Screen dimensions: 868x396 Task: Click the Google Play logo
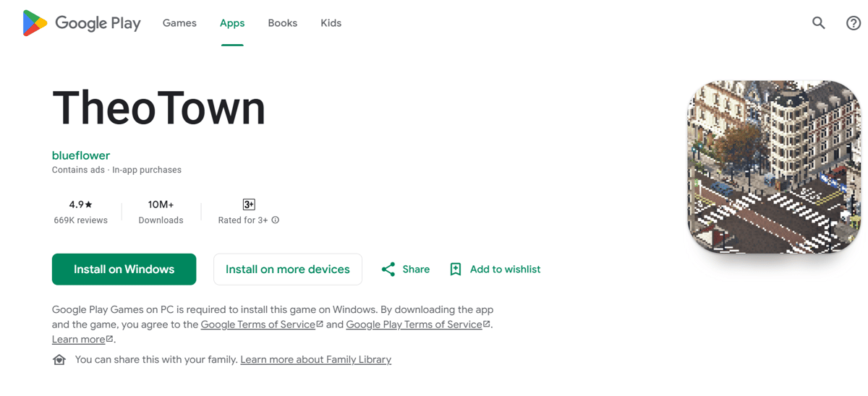point(82,23)
